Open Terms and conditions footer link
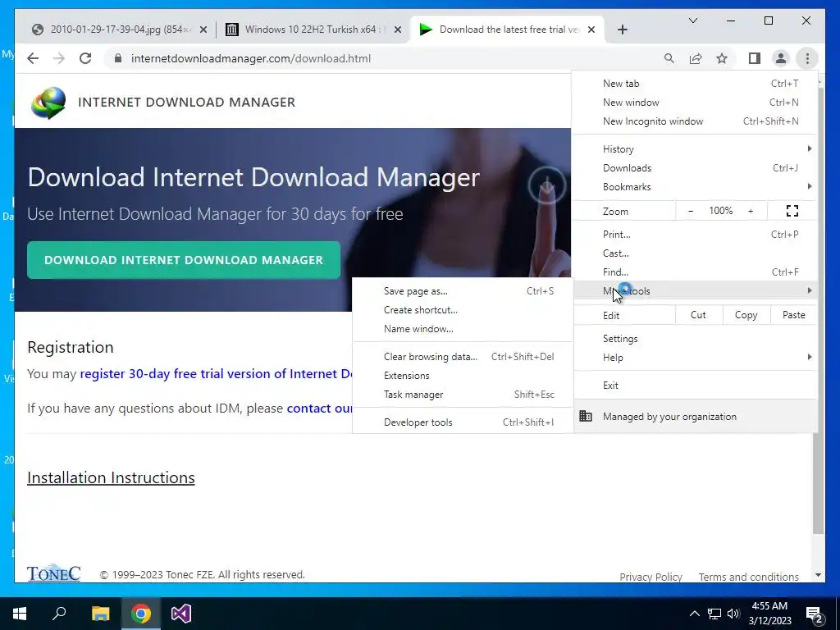The height and width of the screenshot is (630, 840). (x=748, y=577)
